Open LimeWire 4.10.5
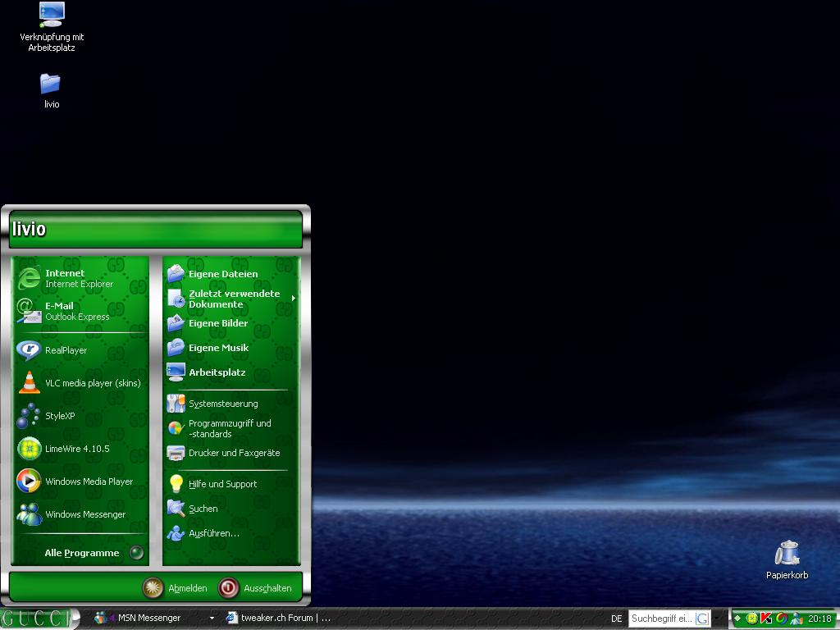The width and height of the screenshot is (840, 630). tap(76, 449)
